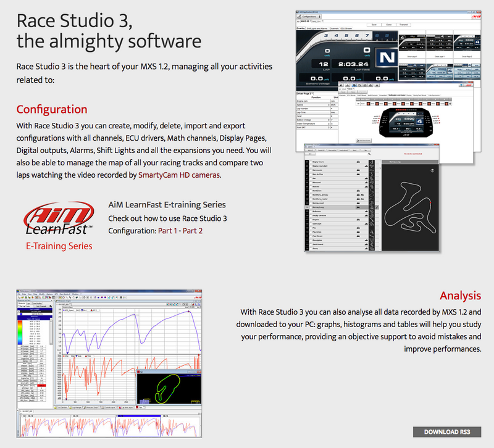Open the SmartyCam HD cameras link

[x=179, y=175]
